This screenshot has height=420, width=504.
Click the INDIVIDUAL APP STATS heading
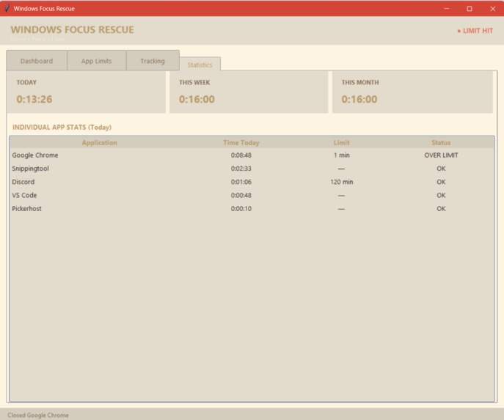[x=62, y=127]
